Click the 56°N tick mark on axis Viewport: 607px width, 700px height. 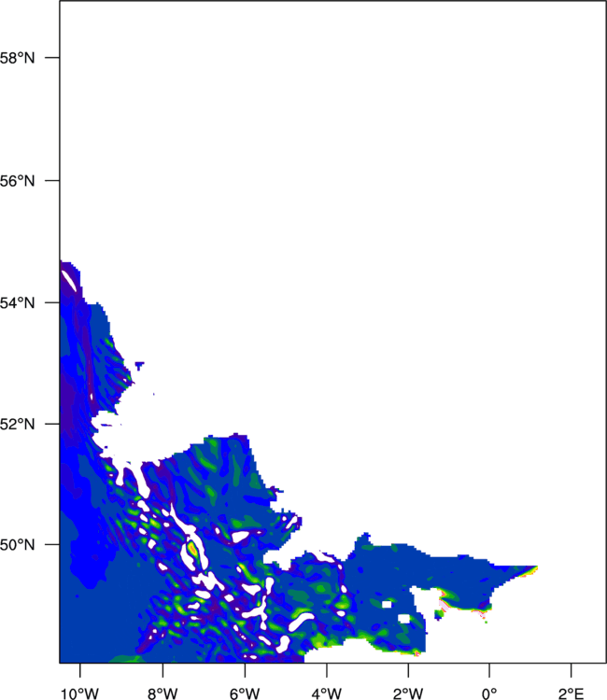point(52,180)
